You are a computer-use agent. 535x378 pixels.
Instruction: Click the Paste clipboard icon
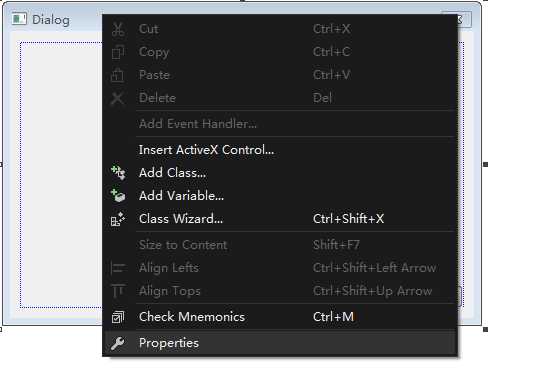[118, 75]
